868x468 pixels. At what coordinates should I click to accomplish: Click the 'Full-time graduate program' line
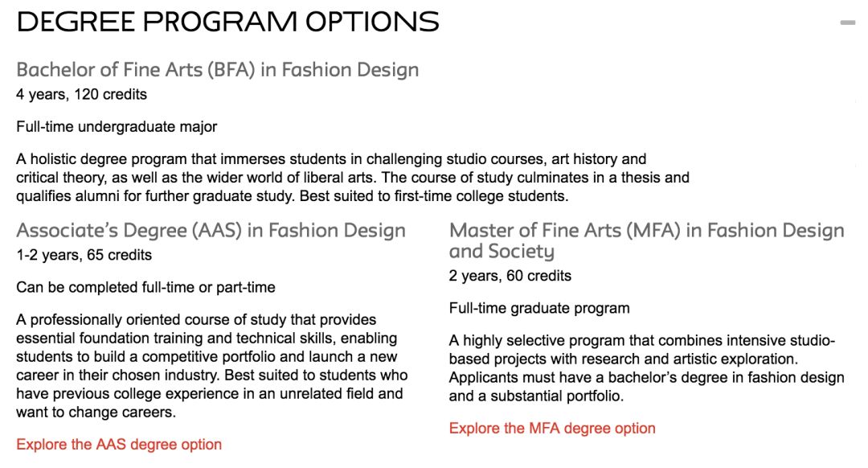pyautogui.click(x=539, y=308)
